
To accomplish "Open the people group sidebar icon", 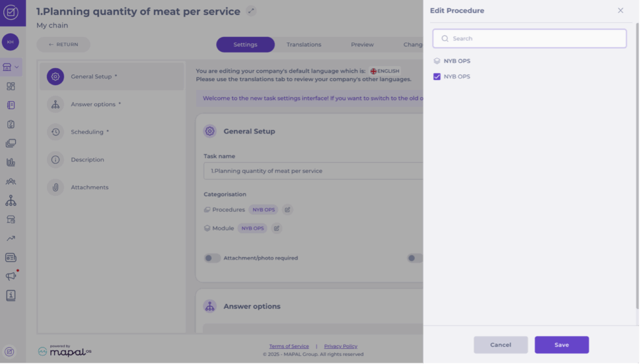I will click(x=11, y=182).
